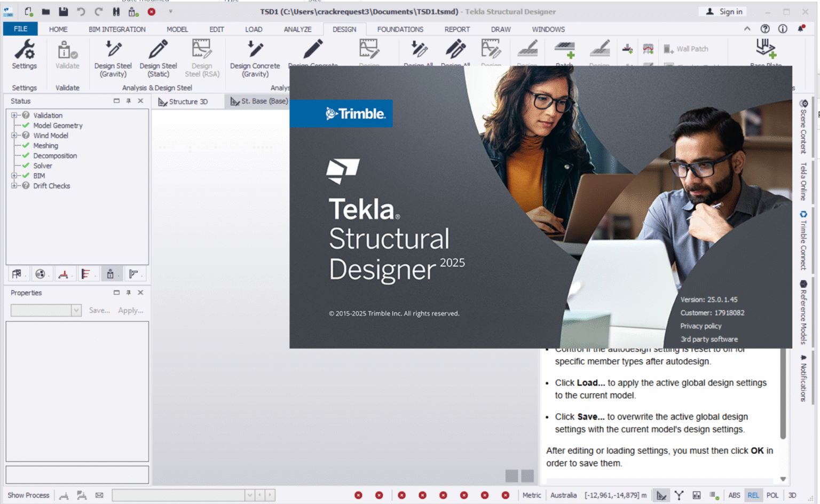Expand the Drift Checks tree node
The width and height of the screenshot is (820, 504).
pyautogui.click(x=14, y=186)
